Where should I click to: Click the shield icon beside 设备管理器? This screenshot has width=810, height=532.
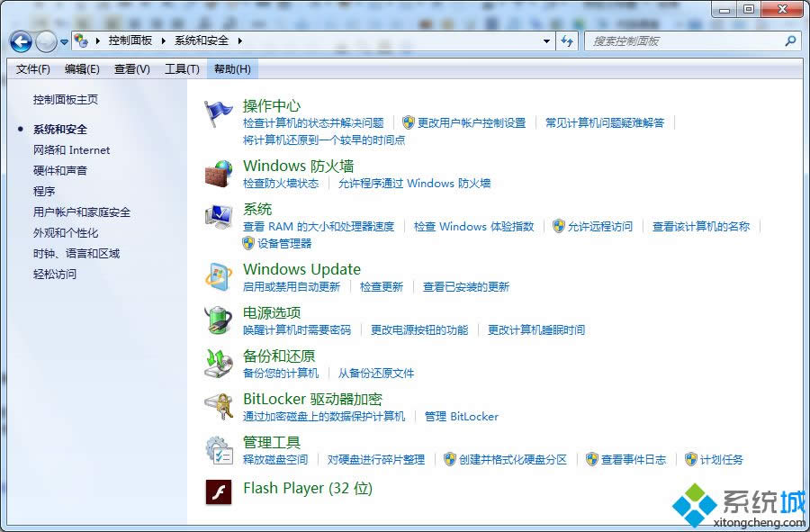248,243
